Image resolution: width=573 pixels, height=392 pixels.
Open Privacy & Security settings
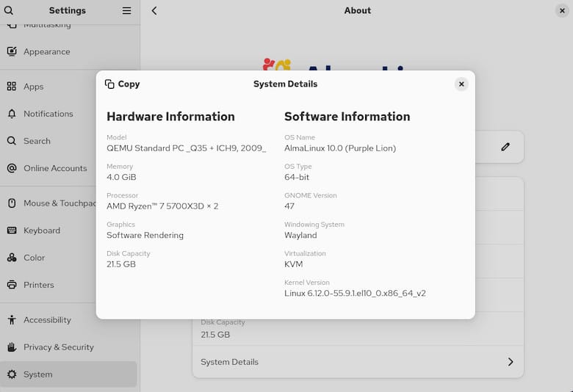click(x=68, y=347)
